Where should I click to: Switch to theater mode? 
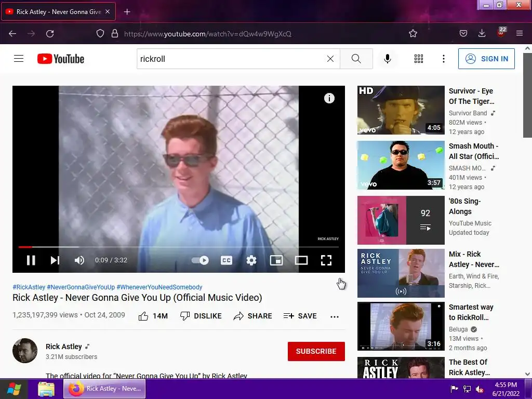[x=301, y=260]
